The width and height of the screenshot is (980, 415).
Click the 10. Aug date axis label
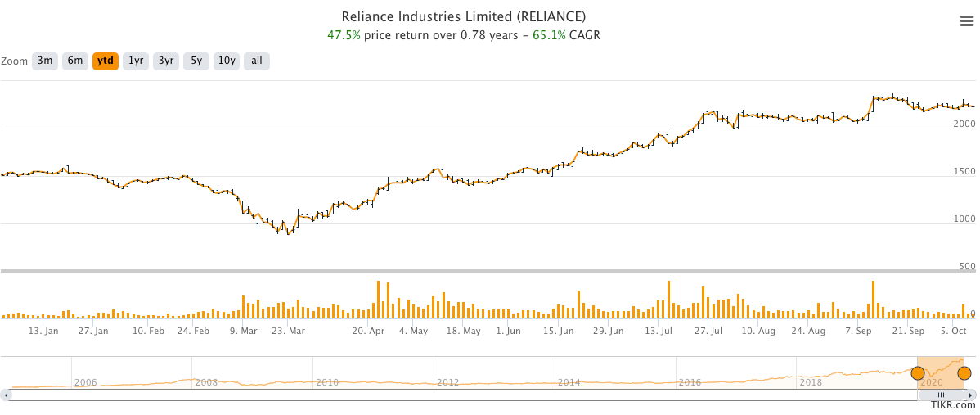(x=758, y=331)
